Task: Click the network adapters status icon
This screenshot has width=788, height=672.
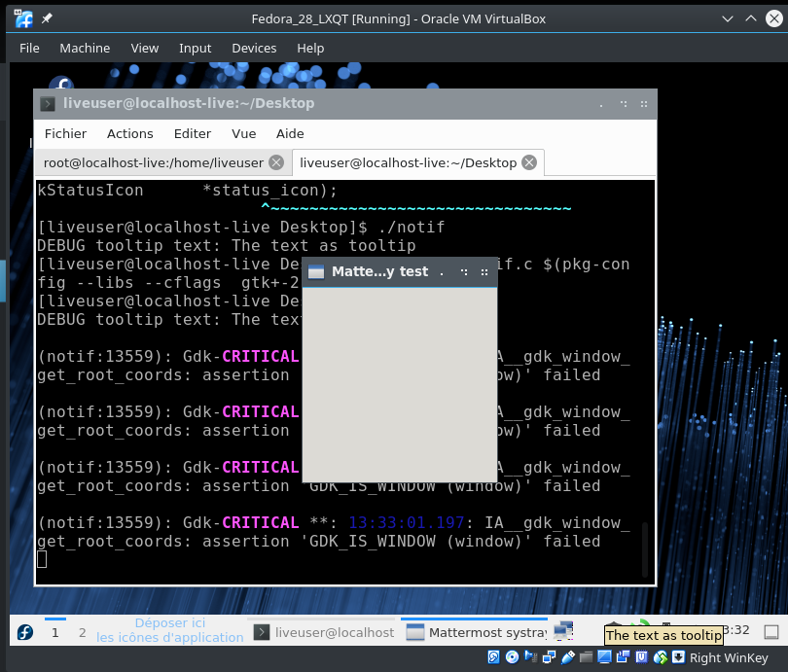Action: click(x=550, y=657)
